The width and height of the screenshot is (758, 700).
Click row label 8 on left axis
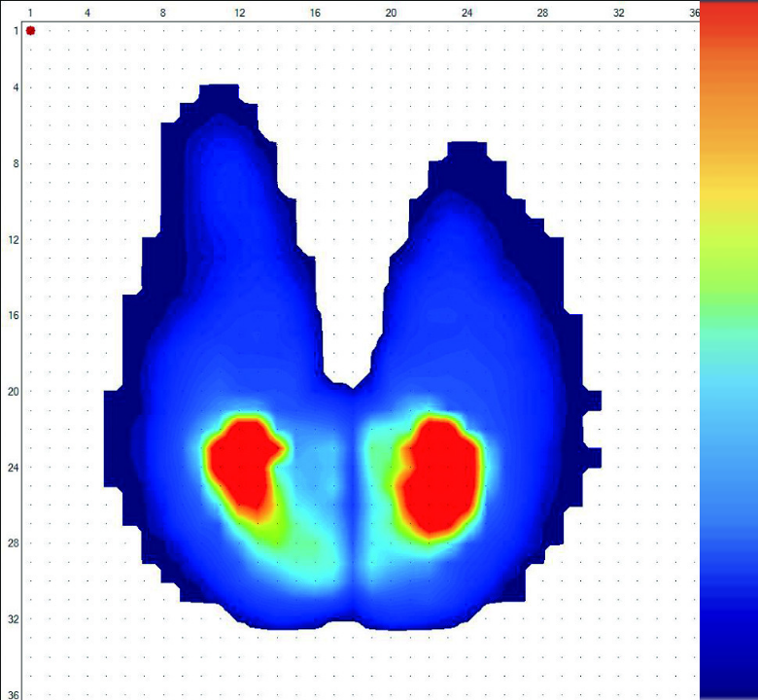click(16, 163)
